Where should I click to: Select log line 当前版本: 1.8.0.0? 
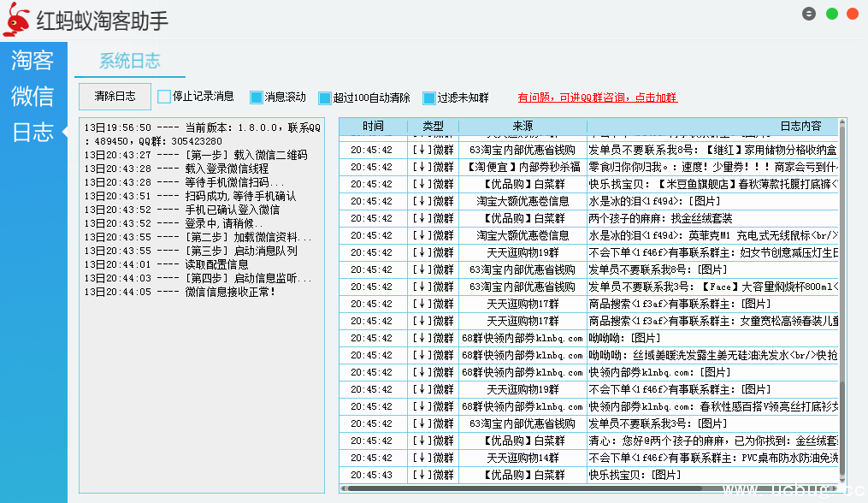click(203, 134)
